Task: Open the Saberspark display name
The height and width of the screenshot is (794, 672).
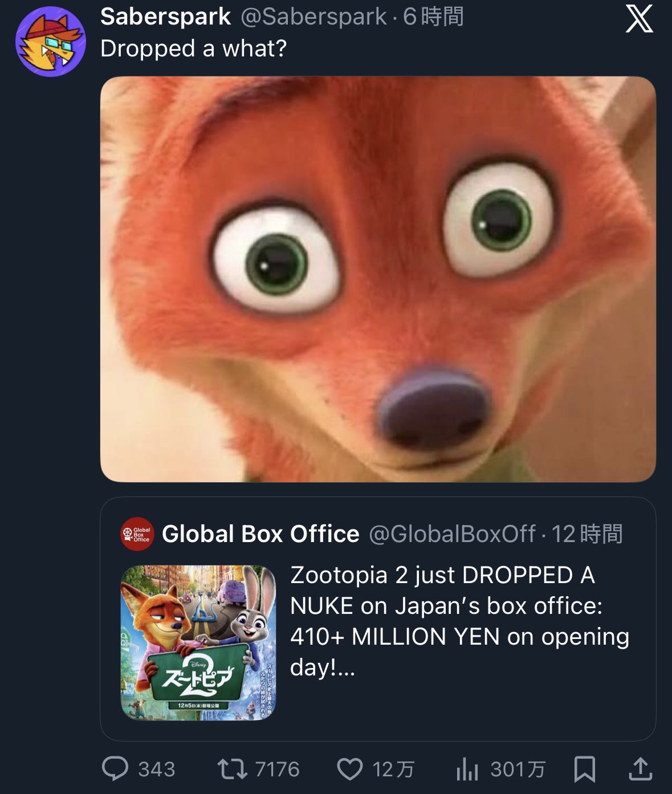Action: click(165, 17)
